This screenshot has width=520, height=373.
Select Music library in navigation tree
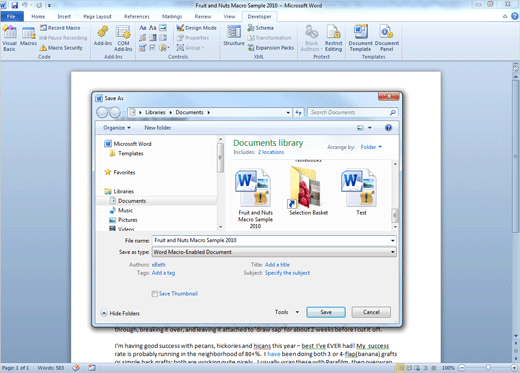[121, 210]
